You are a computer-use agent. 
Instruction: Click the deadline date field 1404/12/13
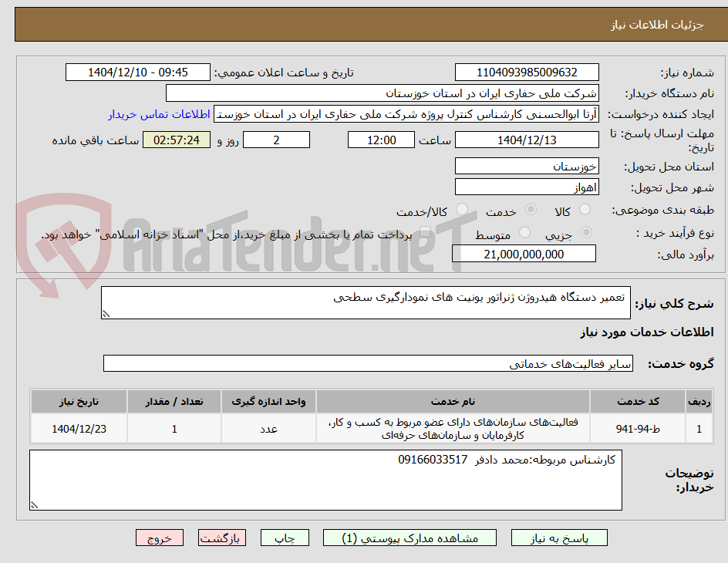tap(527, 140)
